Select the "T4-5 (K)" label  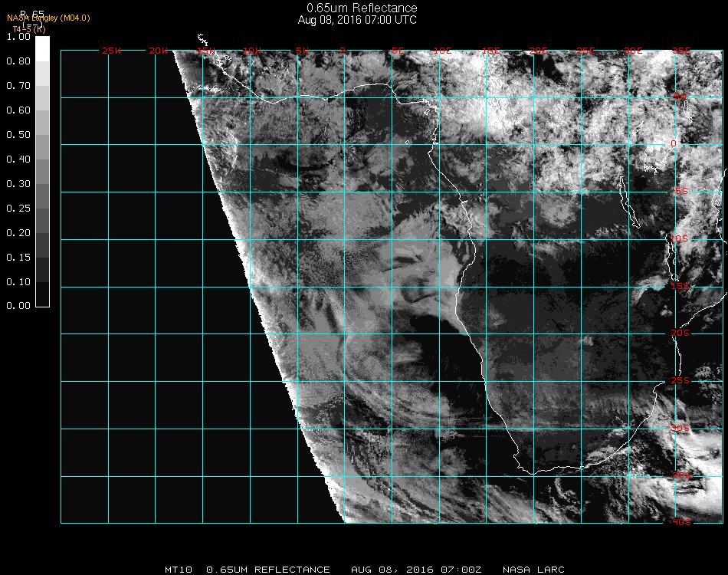coord(29,29)
